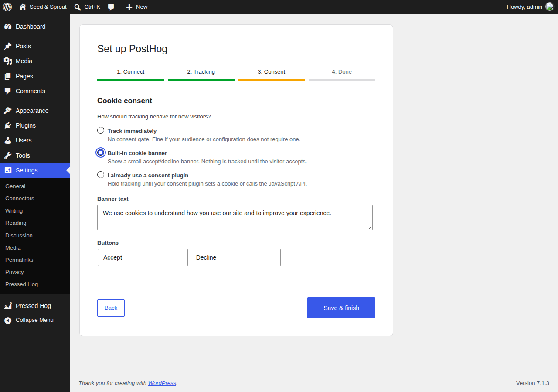Image resolution: width=558 pixels, height=392 pixels.
Task: Click the Pages icon in sidebar
Action: tap(8, 76)
